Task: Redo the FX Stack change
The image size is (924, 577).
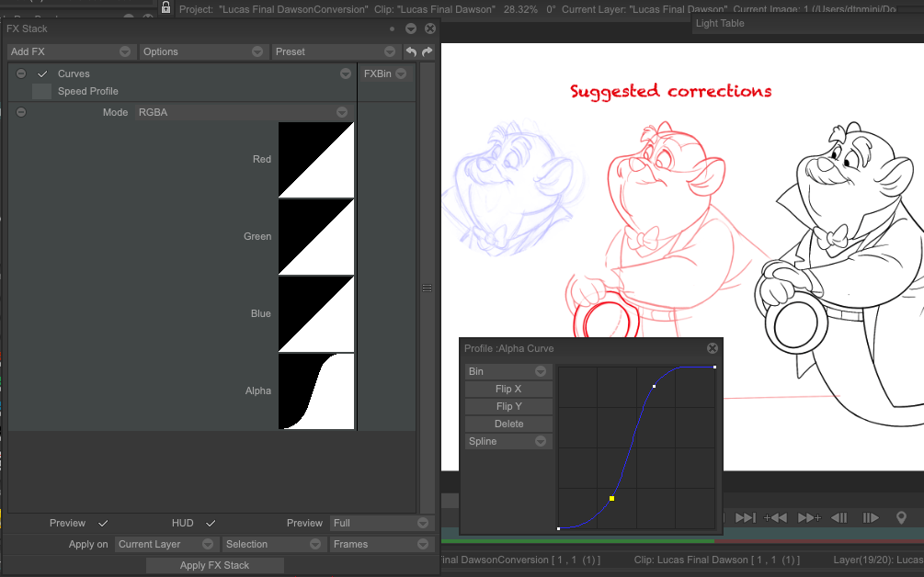Action: pos(428,51)
